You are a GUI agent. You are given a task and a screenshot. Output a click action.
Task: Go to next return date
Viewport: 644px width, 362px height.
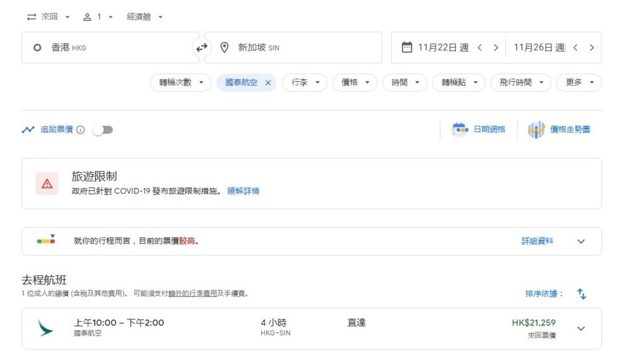[x=592, y=48]
